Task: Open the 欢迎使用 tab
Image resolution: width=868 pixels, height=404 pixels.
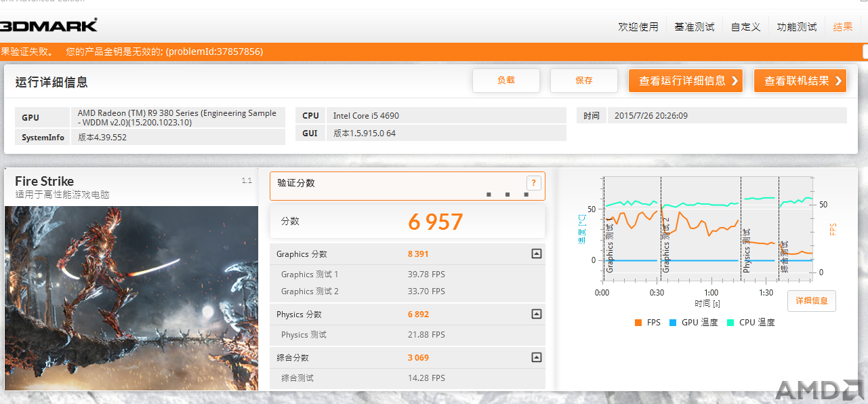Action: coord(638,26)
